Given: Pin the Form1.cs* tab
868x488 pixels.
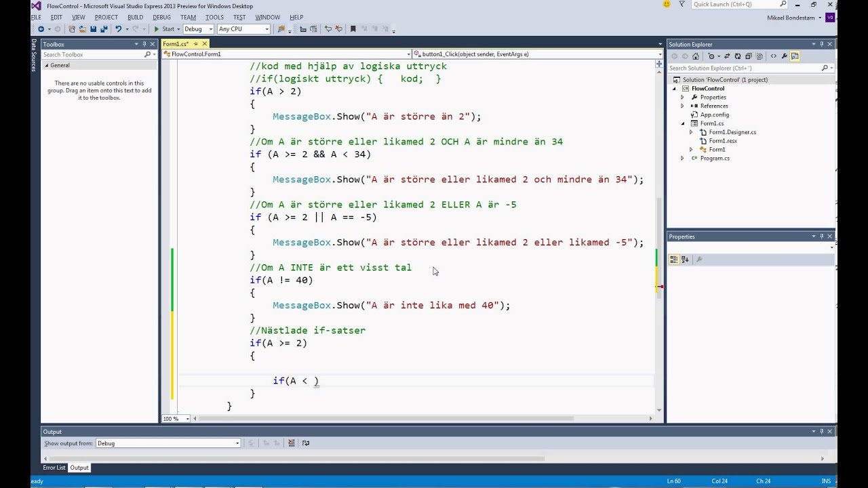Looking at the screenshot, I should point(195,43).
